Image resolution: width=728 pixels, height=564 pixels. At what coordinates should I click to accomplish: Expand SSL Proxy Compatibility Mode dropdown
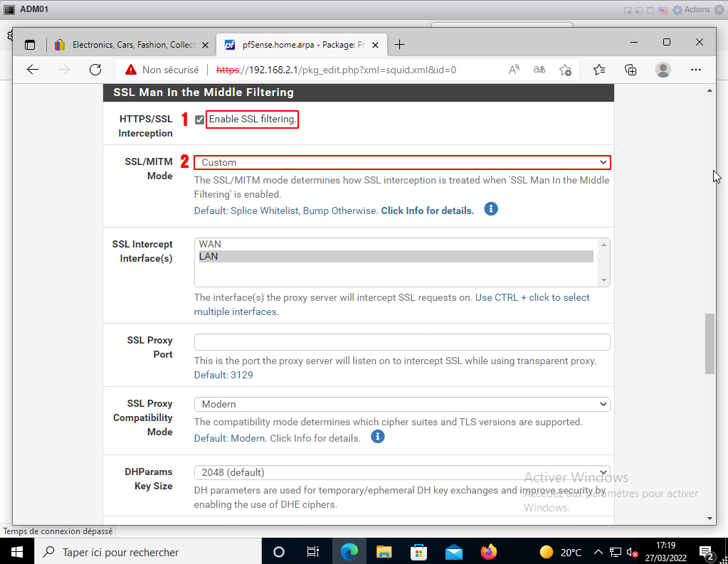402,404
